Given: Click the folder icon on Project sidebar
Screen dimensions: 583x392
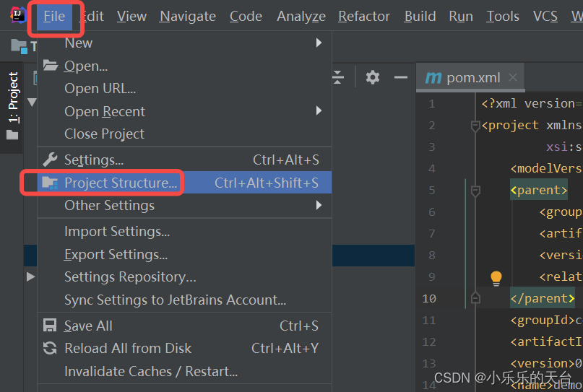Looking at the screenshot, I should [12, 134].
